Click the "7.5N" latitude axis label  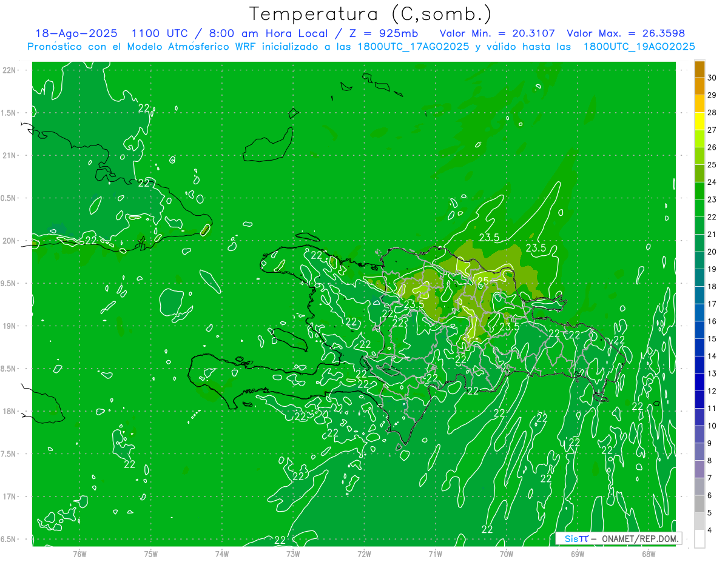[9, 454]
